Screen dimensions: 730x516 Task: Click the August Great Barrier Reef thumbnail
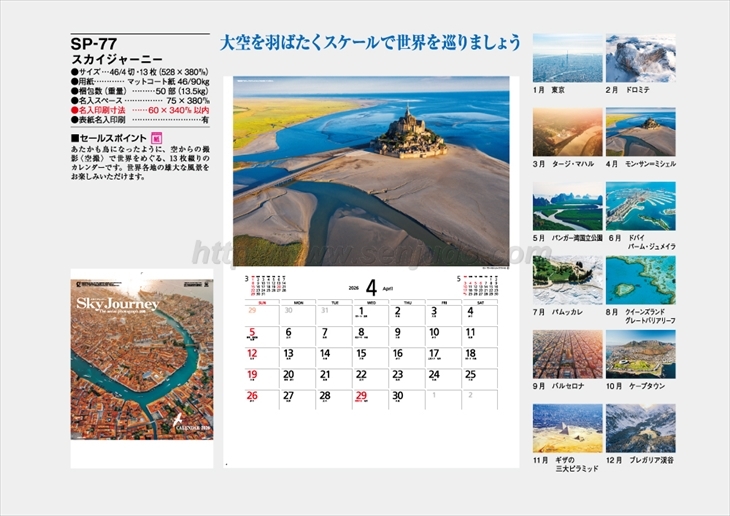(x=640, y=280)
